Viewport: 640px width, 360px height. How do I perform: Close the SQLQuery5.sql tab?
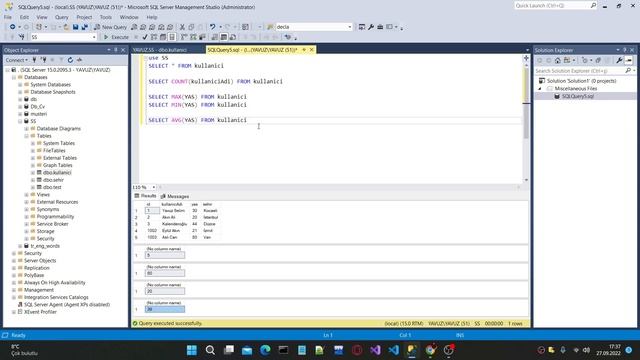click(x=311, y=49)
